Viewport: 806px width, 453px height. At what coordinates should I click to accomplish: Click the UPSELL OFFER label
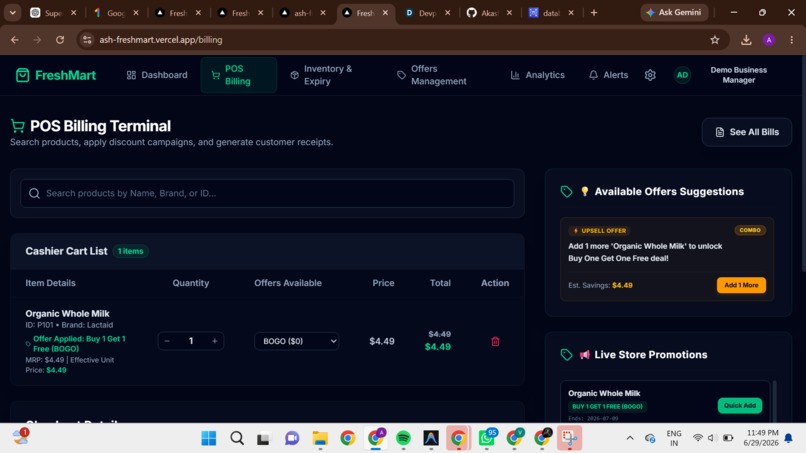tap(599, 231)
